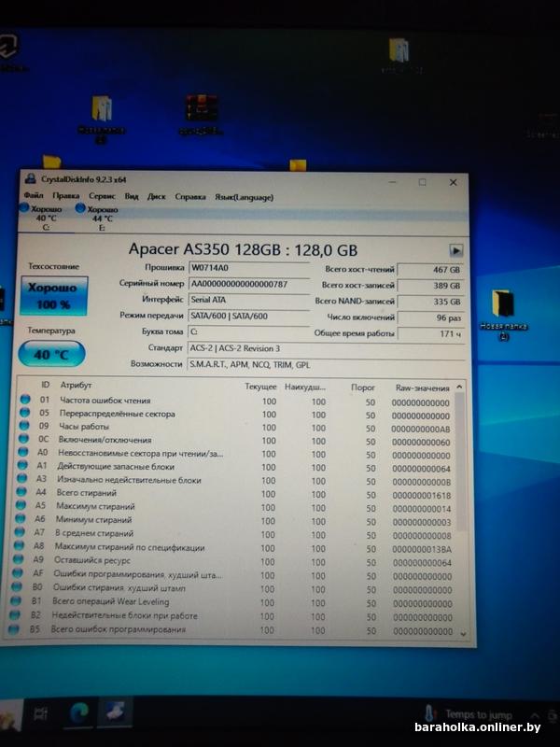
Task: Click the 467 GB host reads value
Action: pyautogui.click(x=430, y=270)
